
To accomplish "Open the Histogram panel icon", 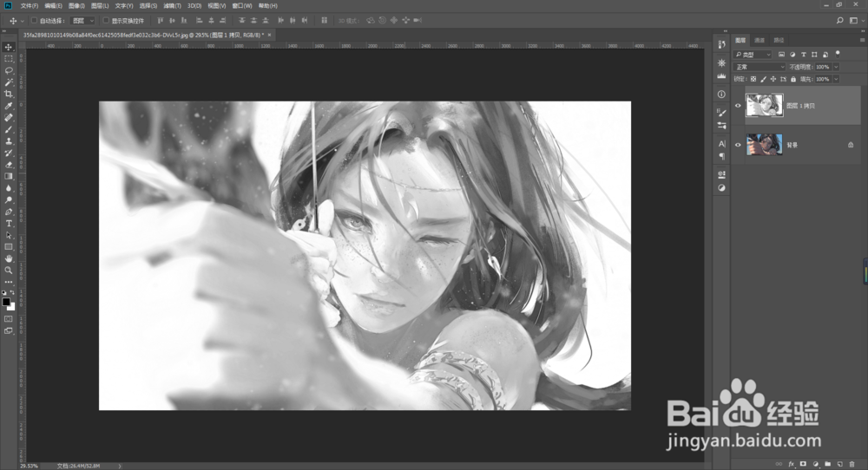I will click(721, 76).
